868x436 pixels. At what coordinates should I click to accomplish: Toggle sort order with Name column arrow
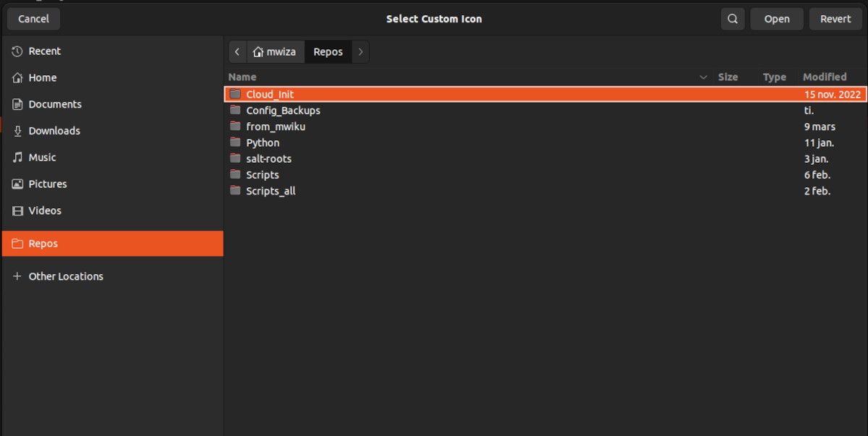coord(703,77)
